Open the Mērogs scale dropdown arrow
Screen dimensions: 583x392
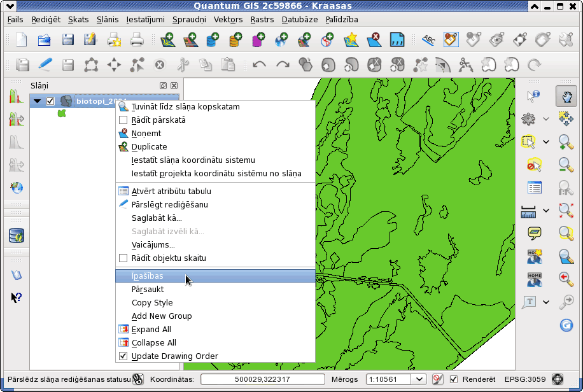click(x=419, y=379)
